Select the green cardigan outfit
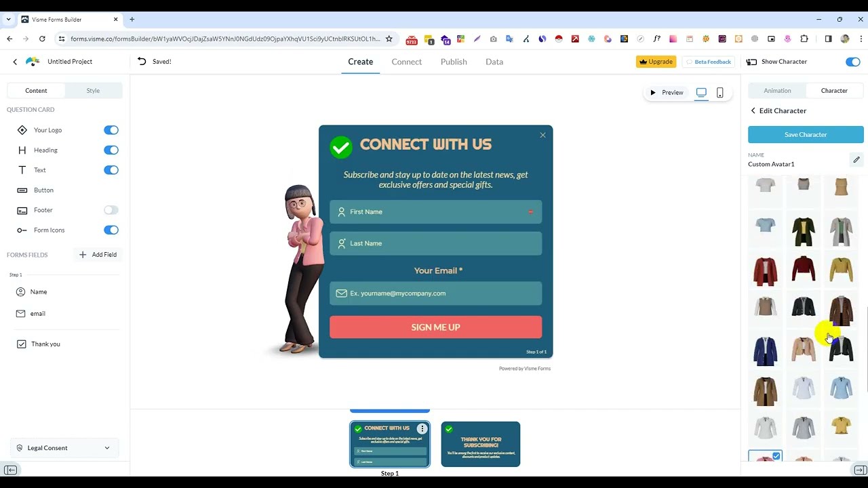The image size is (868, 488). click(x=804, y=231)
